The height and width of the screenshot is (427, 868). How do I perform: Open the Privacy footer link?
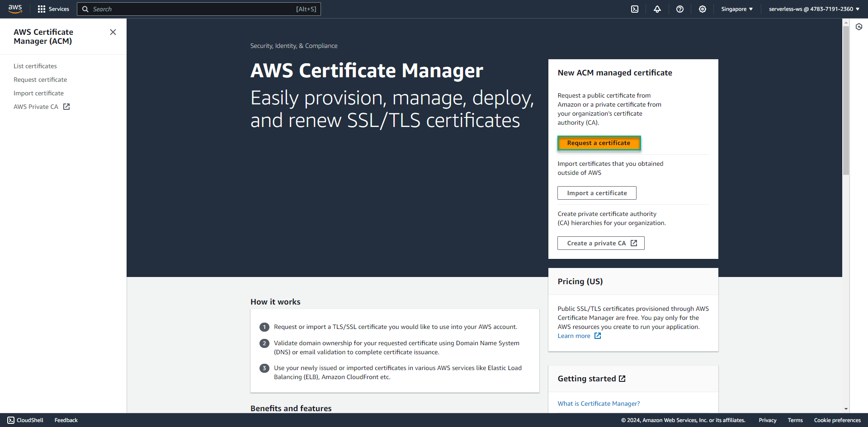tap(768, 420)
